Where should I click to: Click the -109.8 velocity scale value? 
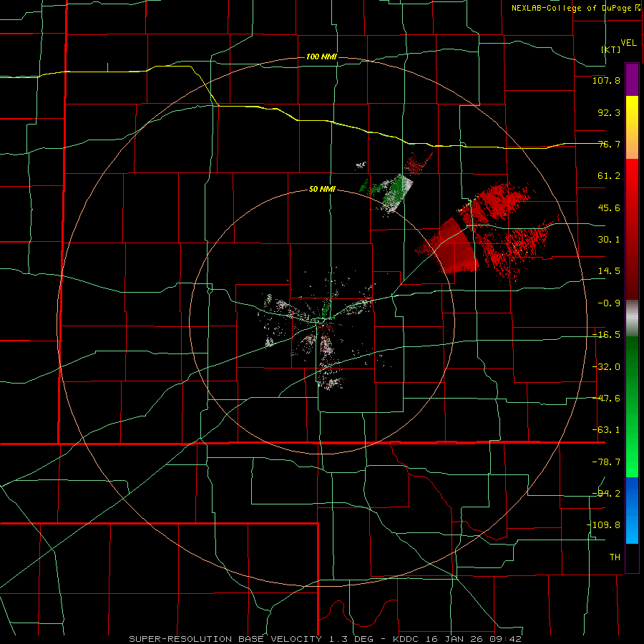coord(604,525)
